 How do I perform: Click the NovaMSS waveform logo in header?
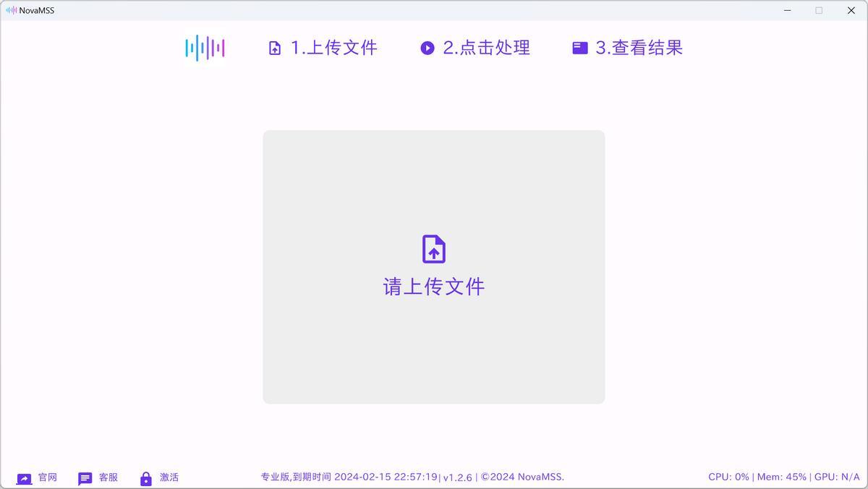(205, 48)
